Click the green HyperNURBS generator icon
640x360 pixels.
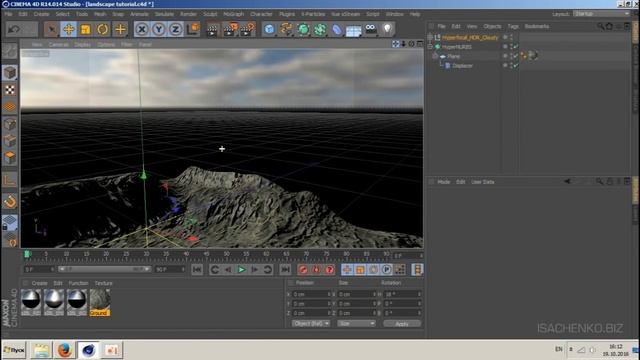click(303, 29)
